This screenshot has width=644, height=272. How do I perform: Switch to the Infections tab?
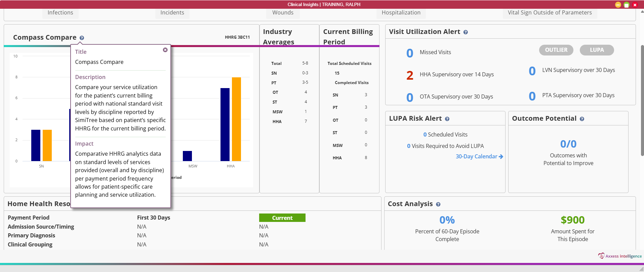tap(60, 13)
